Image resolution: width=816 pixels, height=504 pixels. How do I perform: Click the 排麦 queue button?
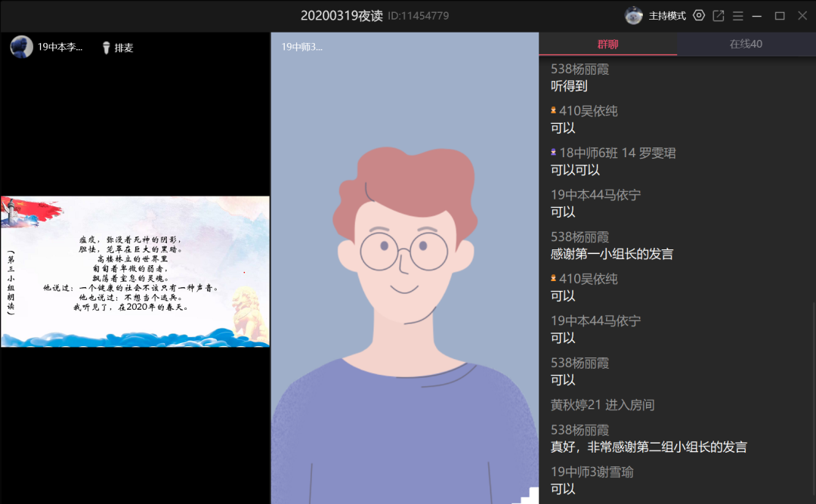tap(123, 48)
